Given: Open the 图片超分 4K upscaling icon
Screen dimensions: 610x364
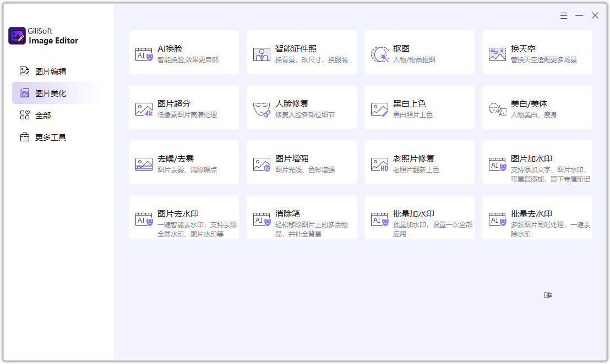Looking at the screenshot, I should tap(144, 109).
